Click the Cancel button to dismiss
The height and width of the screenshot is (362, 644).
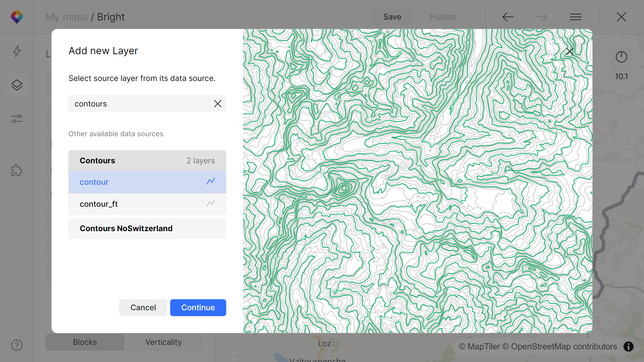(x=143, y=307)
